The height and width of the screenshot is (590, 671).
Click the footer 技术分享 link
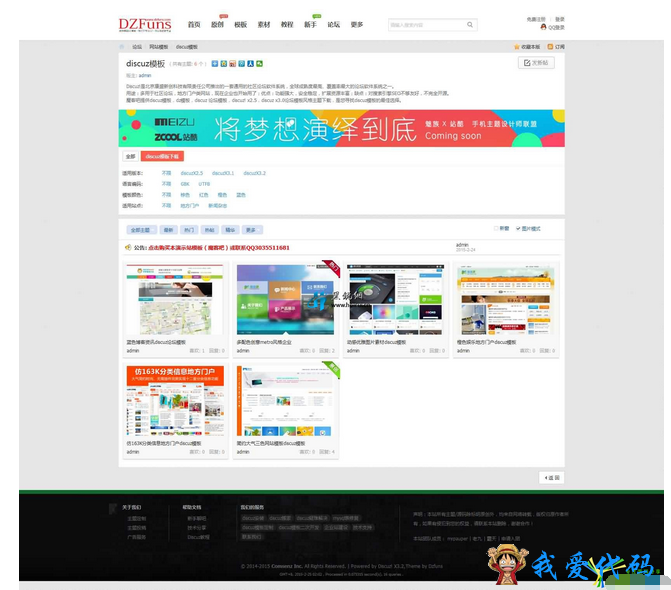pyautogui.click(x=196, y=528)
